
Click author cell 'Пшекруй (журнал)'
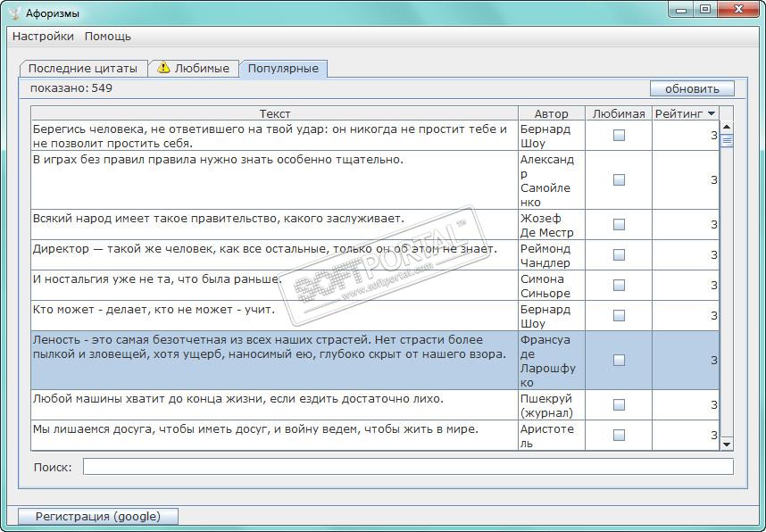point(552,404)
